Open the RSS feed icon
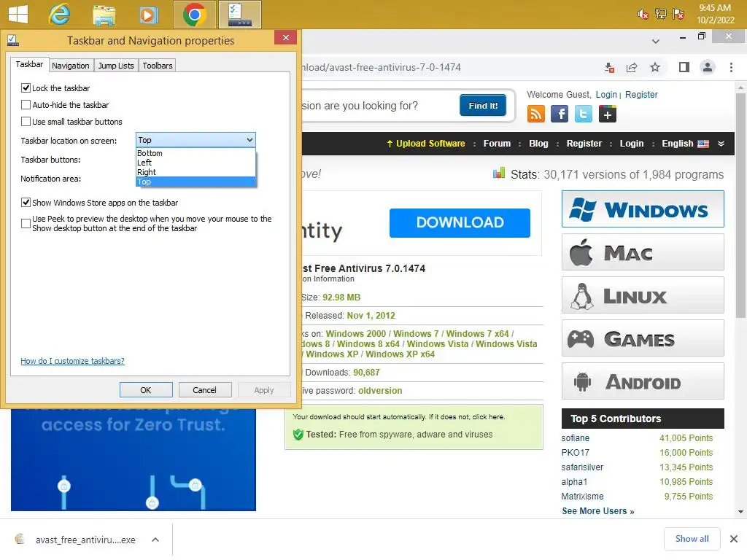747x560 pixels. 536,114
